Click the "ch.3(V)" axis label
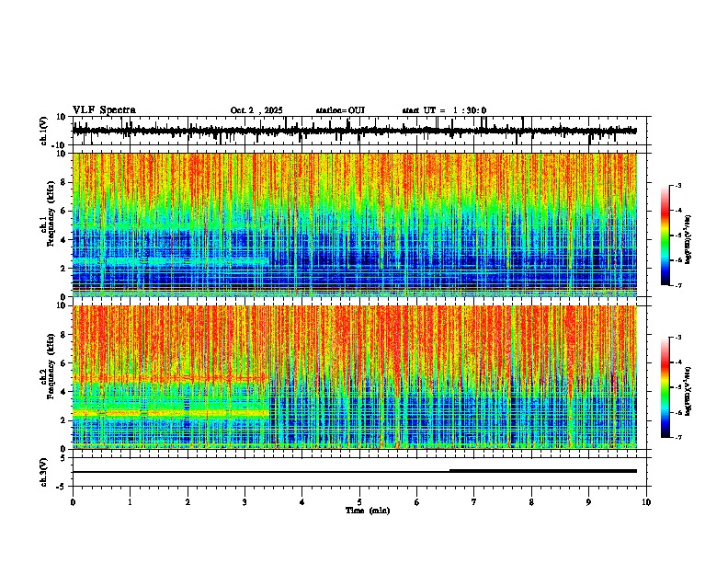The image size is (728, 563). coord(43,473)
